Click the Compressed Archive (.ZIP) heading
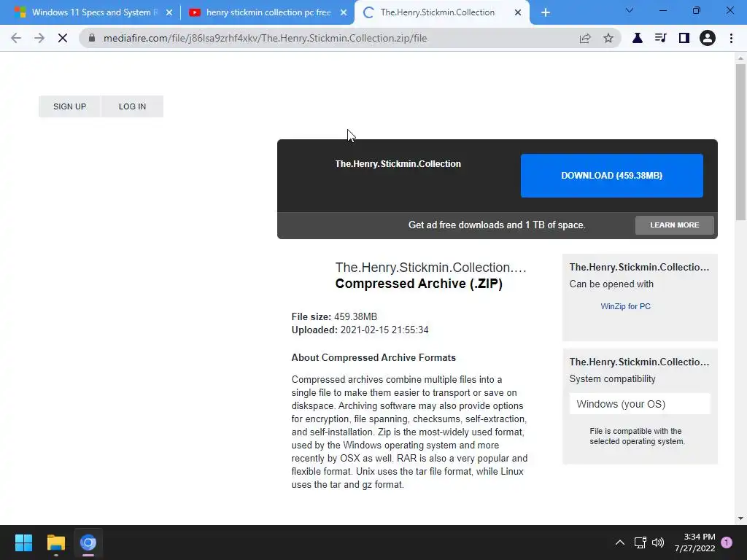 (419, 284)
